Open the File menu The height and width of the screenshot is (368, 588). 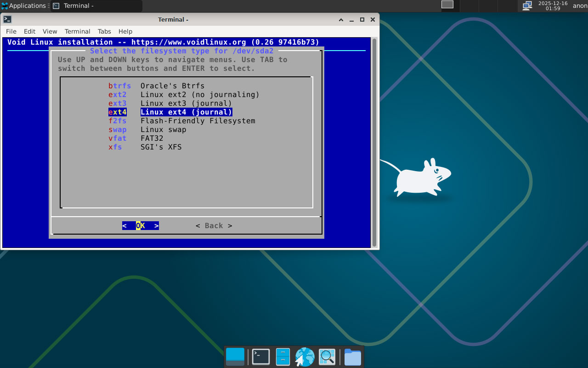(x=11, y=31)
